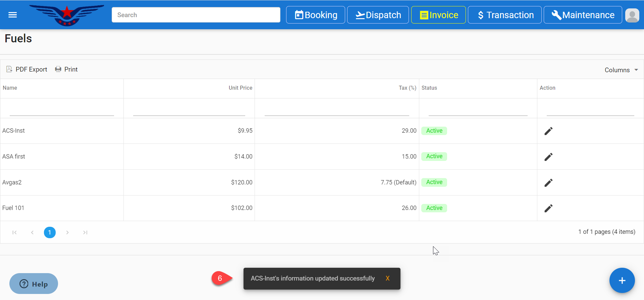Export the fuels table to PDF
The width and height of the screenshot is (644, 300).
point(27,69)
